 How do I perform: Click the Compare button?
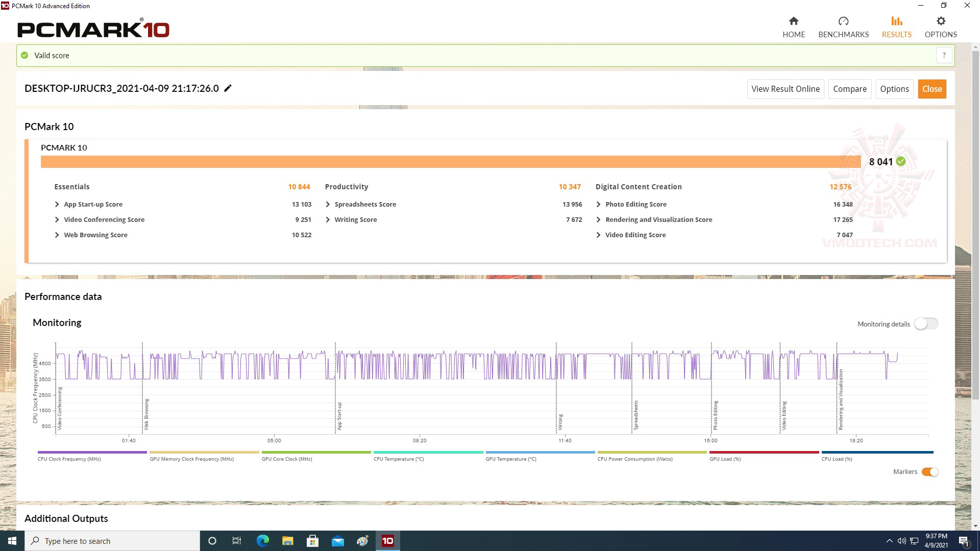pyautogui.click(x=850, y=89)
